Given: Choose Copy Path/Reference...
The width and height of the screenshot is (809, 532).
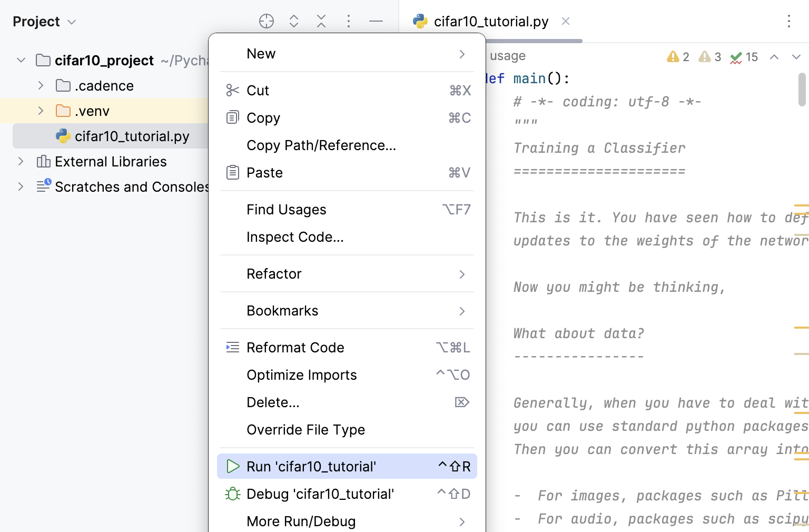Looking at the screenshot, I should (347, 145).
